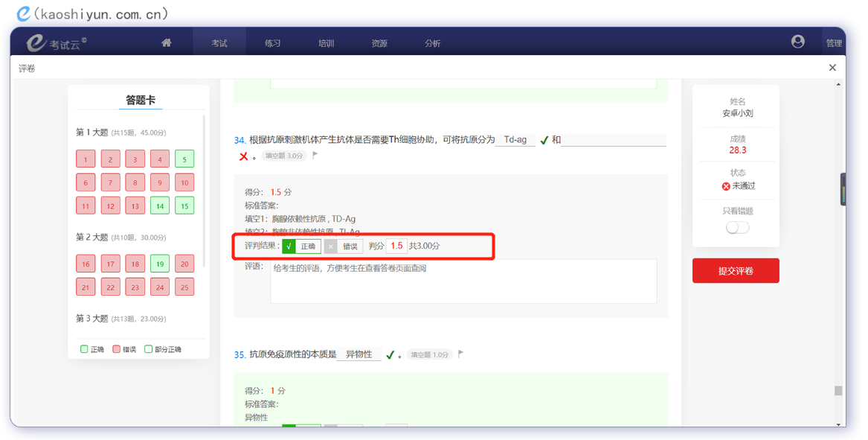Click the 评语 comment text box
This screenshot has width=868, height=440.
(x=463, y=281)
